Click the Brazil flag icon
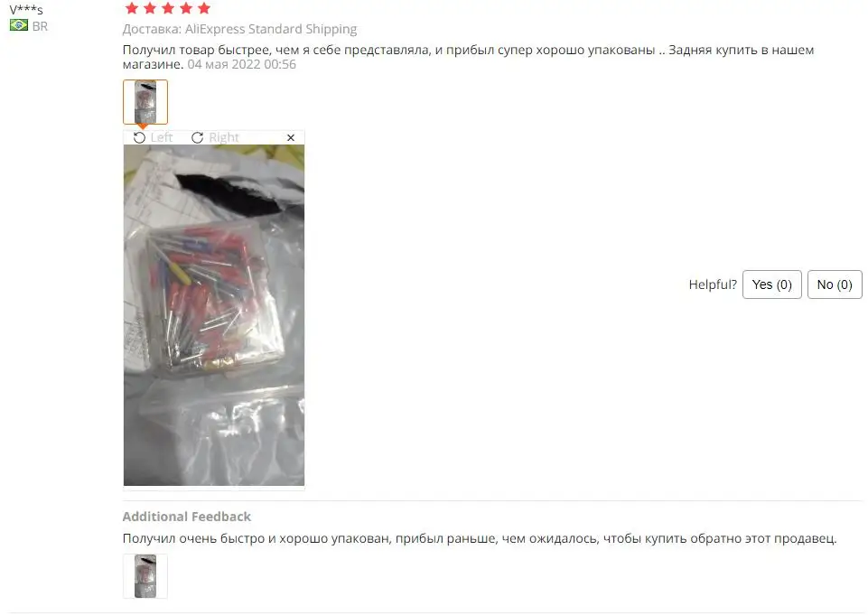 (19, 25)
